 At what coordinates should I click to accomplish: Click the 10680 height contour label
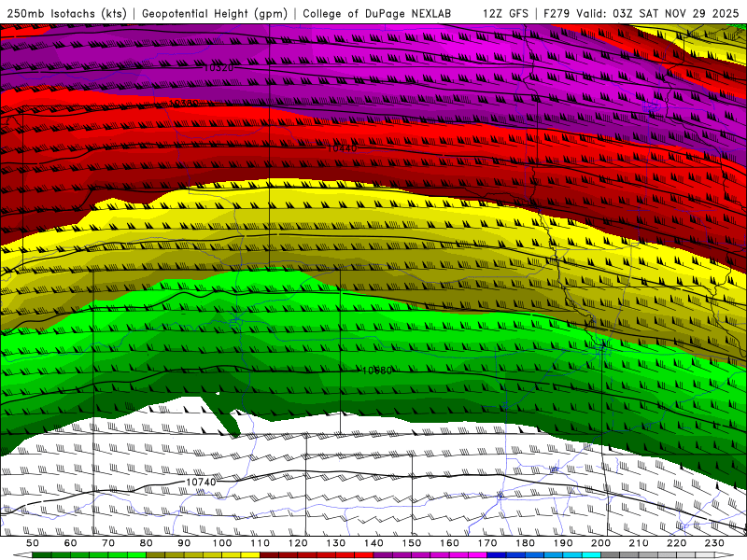click(x=377, y=370)
